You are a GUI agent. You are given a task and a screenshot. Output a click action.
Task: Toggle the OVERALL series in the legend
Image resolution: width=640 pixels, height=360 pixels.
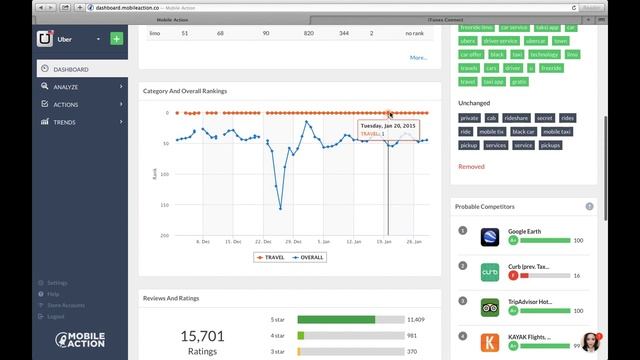coord(308,258)
